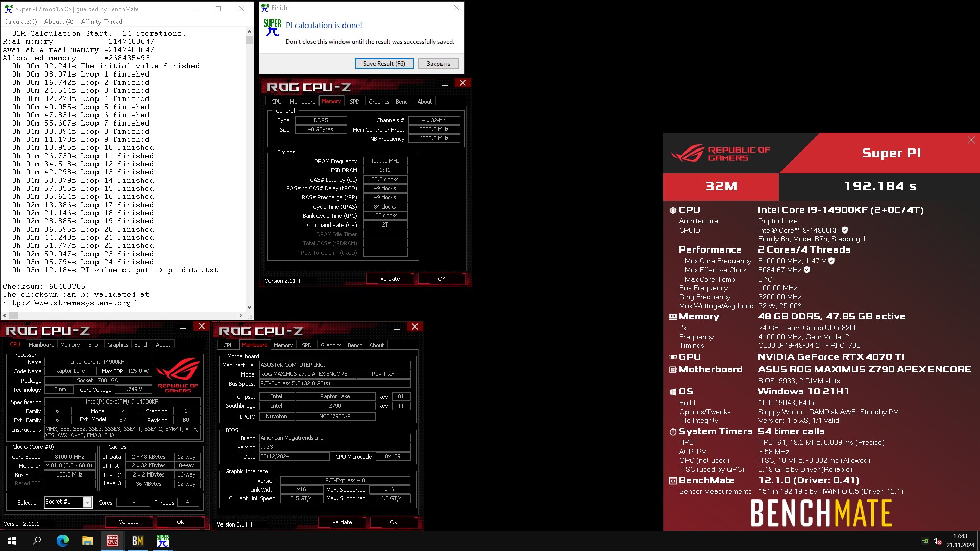Click the Motherboard section icon in BenchMate
980x551 pixels.
point(673,370)
